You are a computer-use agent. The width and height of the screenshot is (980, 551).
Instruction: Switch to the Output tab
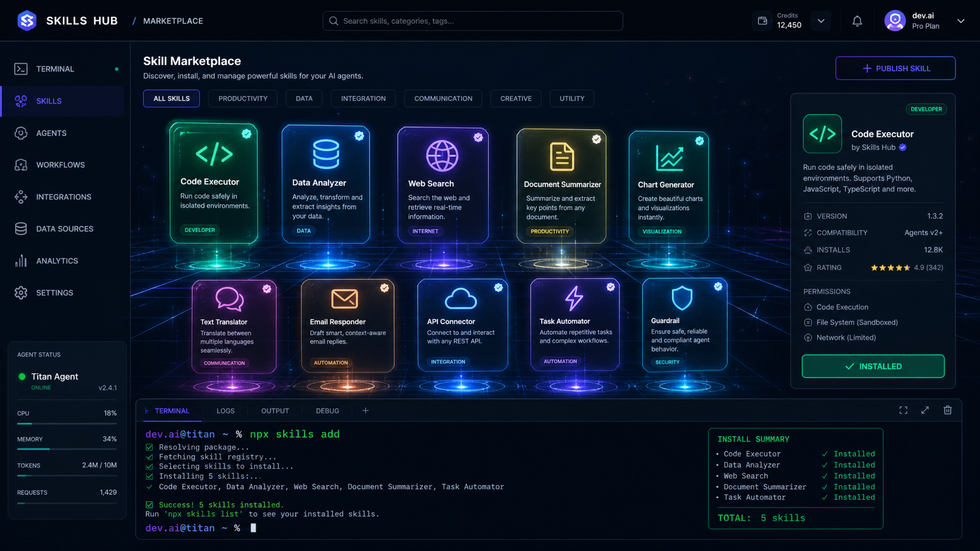275,411
